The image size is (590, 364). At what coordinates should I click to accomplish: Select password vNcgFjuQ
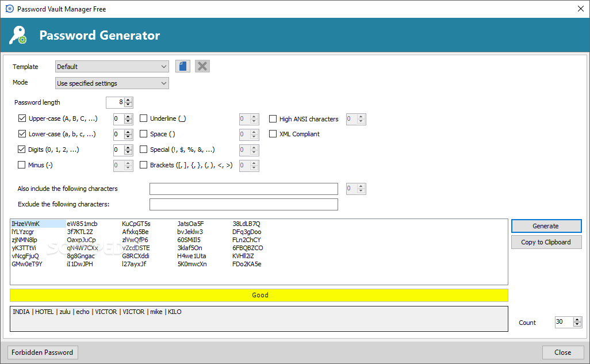coord(25,256)
